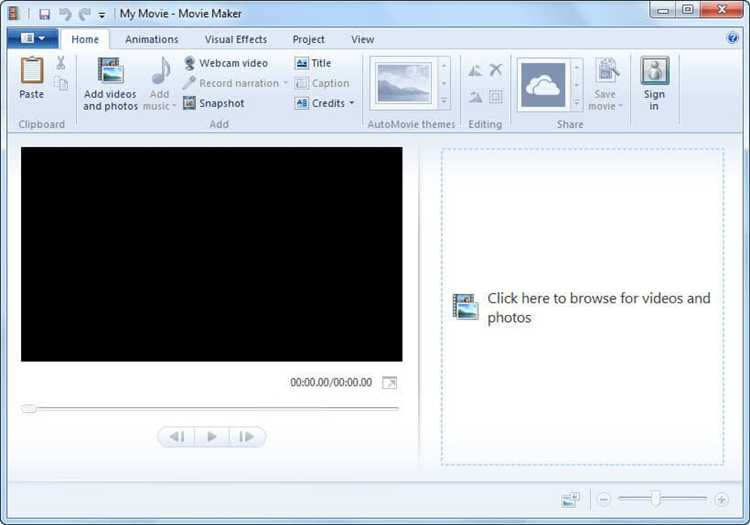Open the File menu button dropdown

pos(33,38)
